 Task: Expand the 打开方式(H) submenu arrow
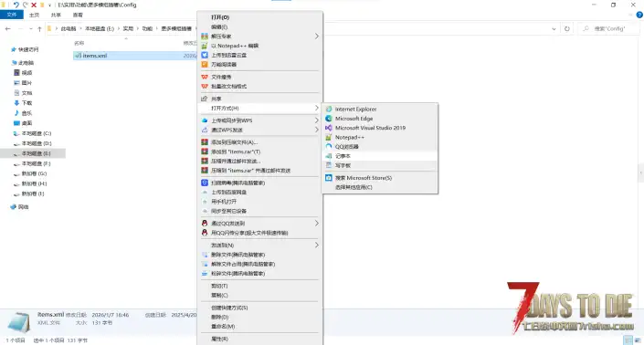click(317, 109)
